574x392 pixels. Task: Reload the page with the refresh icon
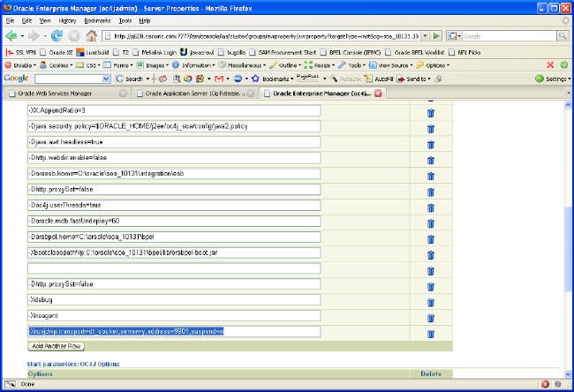pos(57,36)
